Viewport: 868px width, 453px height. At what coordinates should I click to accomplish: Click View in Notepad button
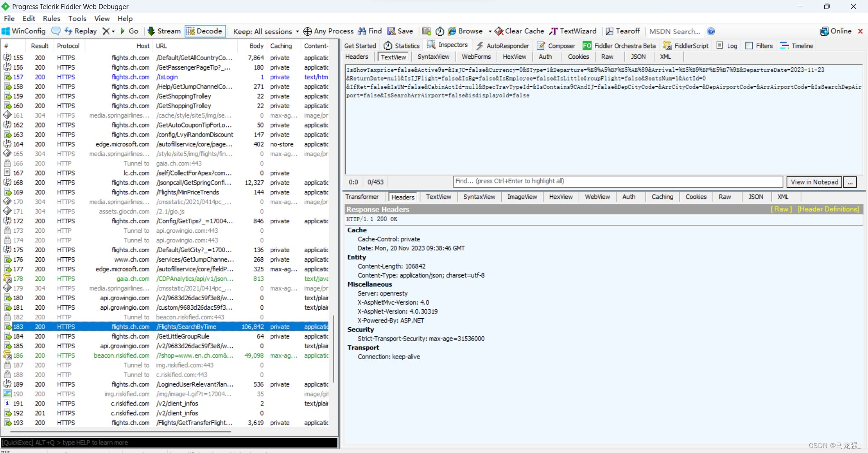[x=814, y=182]
